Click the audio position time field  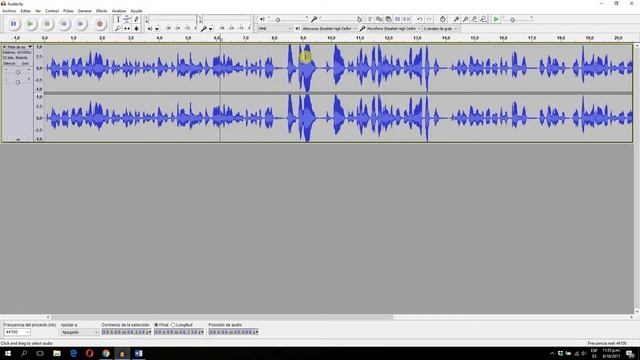click(x=233, y=332)
